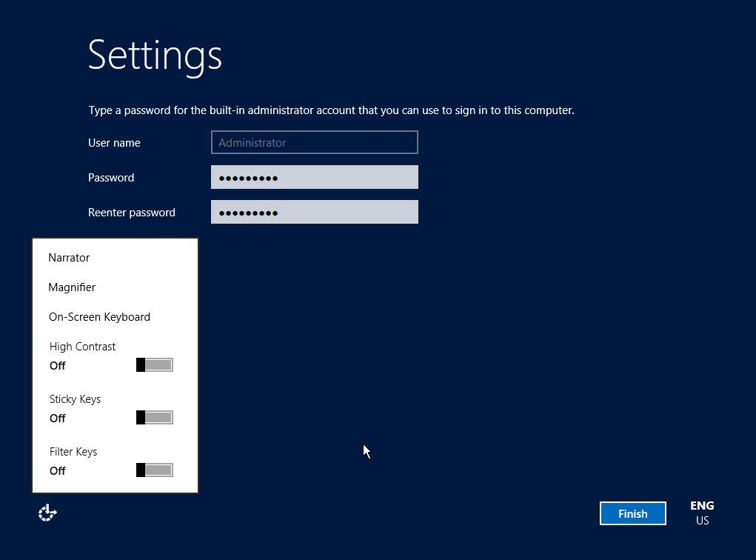Click the "Reenter password" field label
Screen dimensions: 756x560
132,213
